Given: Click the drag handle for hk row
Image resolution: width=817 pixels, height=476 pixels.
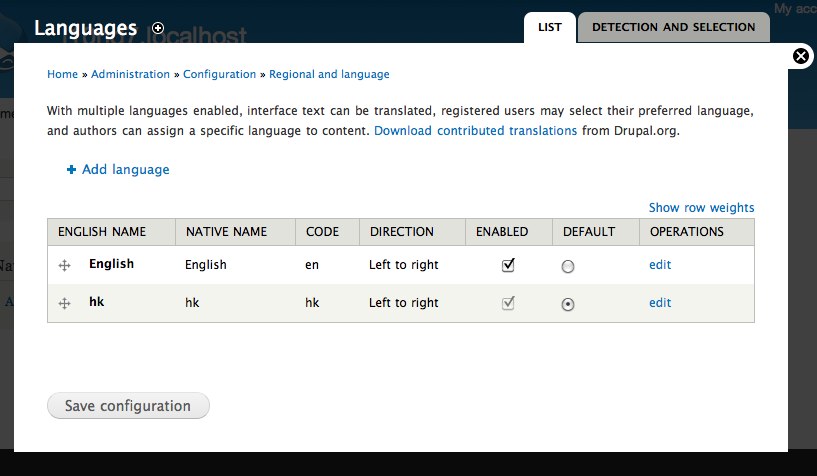Looking at the screenshot, I should coord(65,303).
